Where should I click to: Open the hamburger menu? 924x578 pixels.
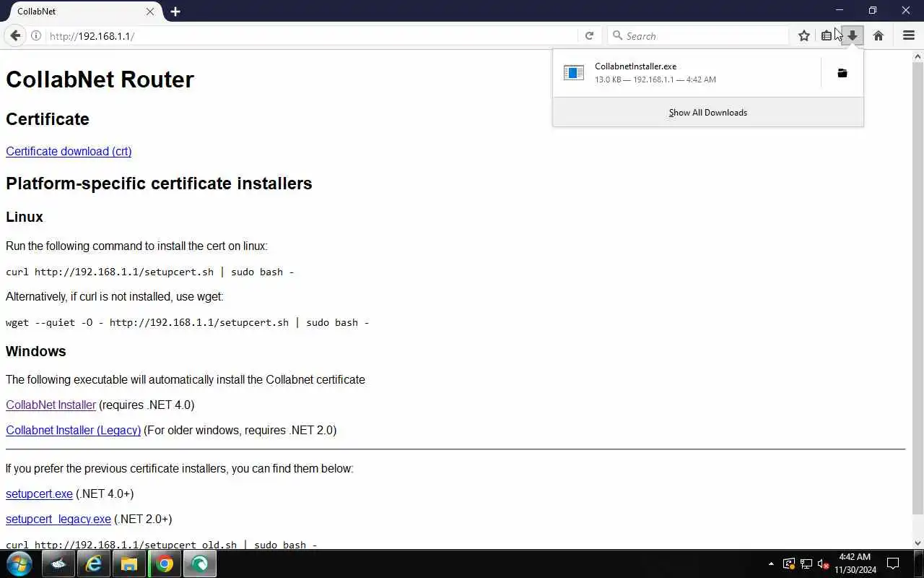909,35
